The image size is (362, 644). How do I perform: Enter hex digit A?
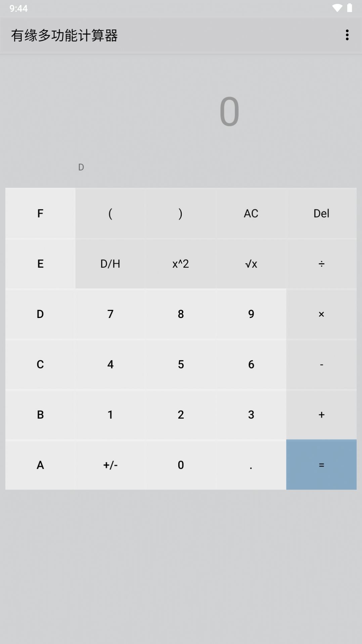[40, 465]
